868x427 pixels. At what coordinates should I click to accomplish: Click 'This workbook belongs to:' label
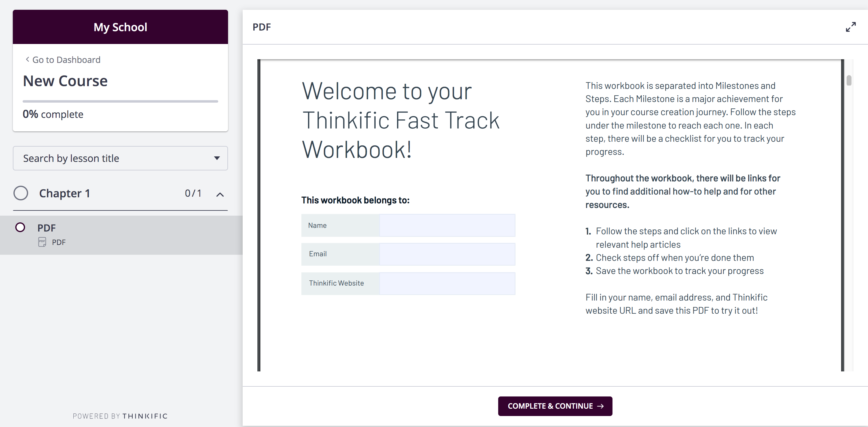[355, 200]
